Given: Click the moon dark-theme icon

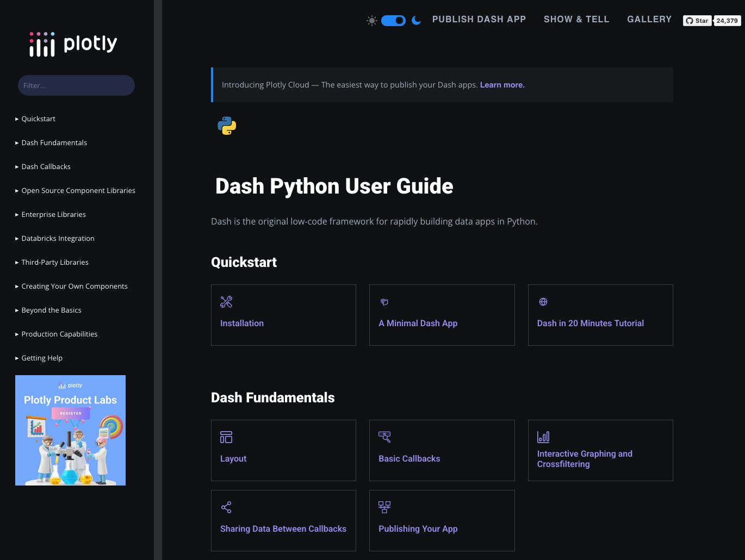Looking at the screenshot, I should [x=417, y=21].
